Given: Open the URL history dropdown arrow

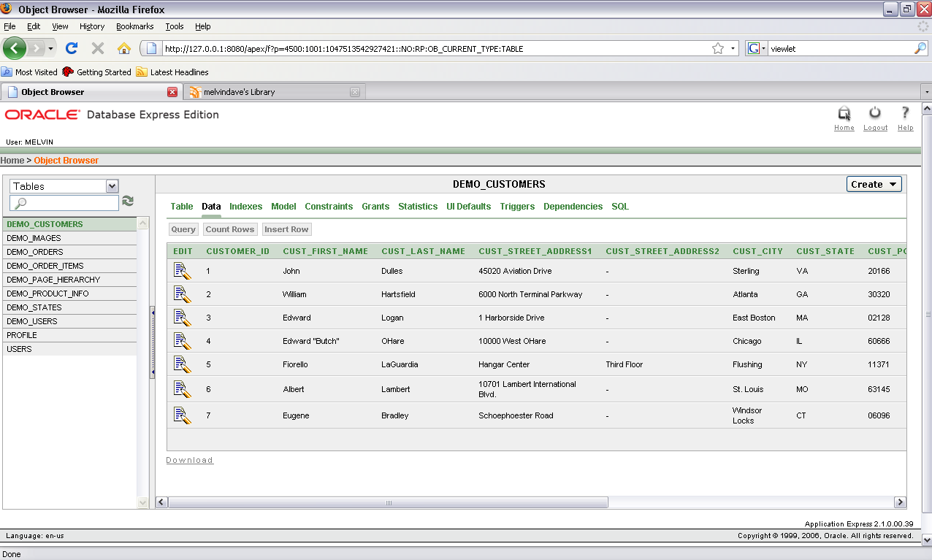Looking at the screenshot, I should (733, 49).
